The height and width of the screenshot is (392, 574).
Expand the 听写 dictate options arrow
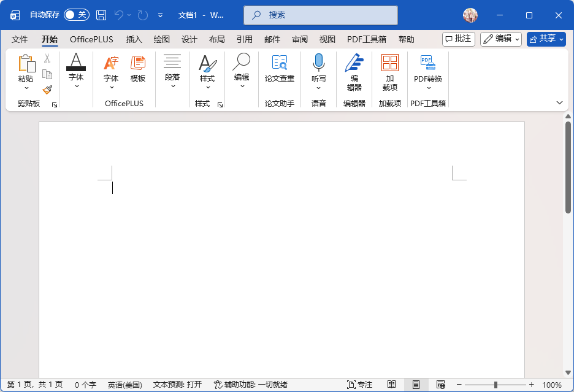point(318,88)
